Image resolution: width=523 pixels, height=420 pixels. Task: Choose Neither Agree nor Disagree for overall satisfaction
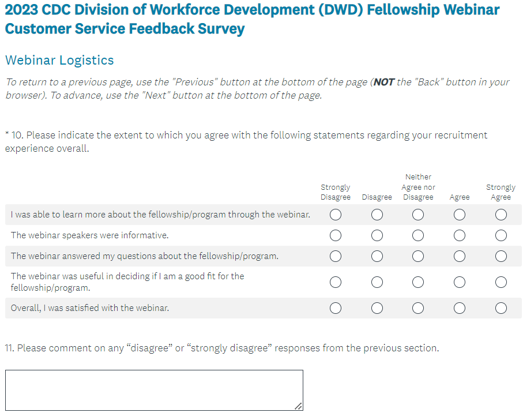(418, 308)
